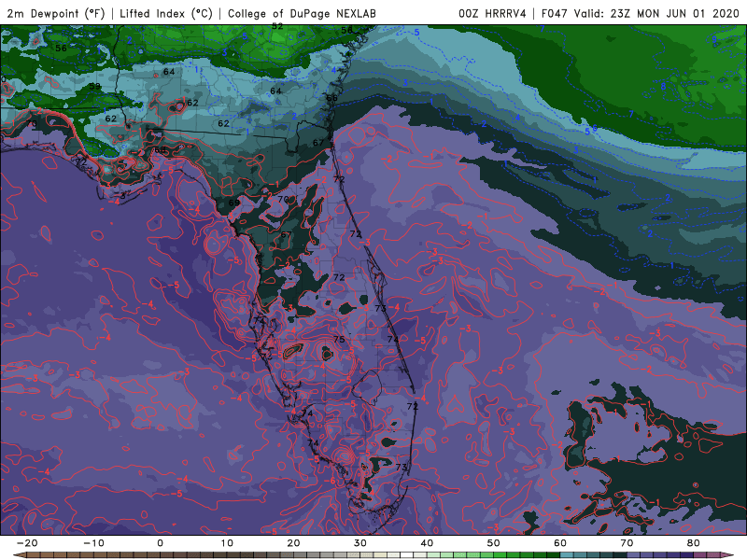Click the "00Z HRRRV4" model run label

[492, 13]
